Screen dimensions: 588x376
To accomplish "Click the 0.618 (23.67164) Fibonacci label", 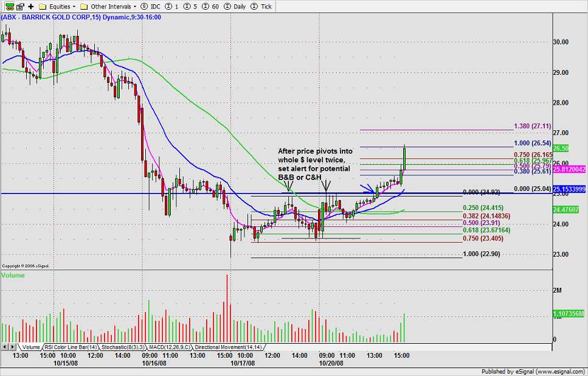I will click(486, 230).
